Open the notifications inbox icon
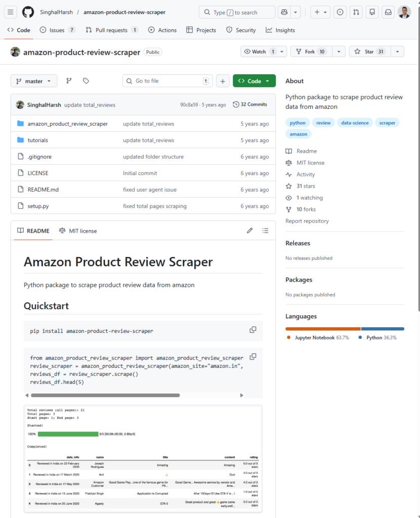This screenshot has height=518, width=420. (x=388, y=12)
